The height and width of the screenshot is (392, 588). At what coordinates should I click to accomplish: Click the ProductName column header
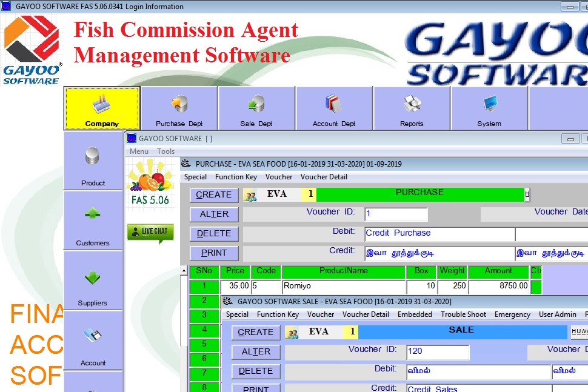click(344, 271)
